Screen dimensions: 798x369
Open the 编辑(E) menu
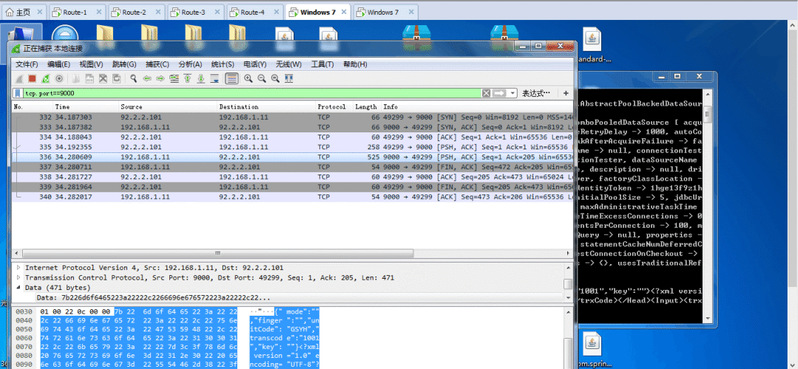tap(59, 65)
